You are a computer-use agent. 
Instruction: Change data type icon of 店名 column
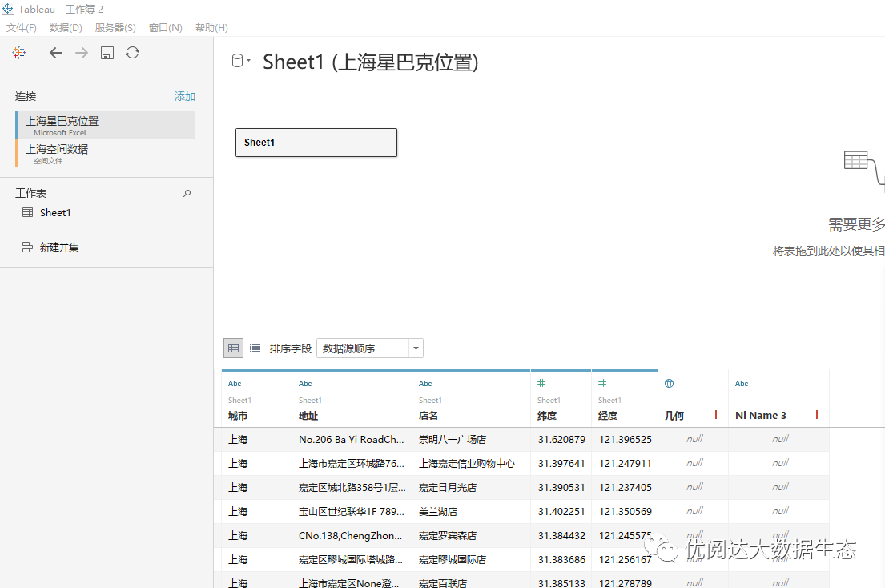pos(425,383)
